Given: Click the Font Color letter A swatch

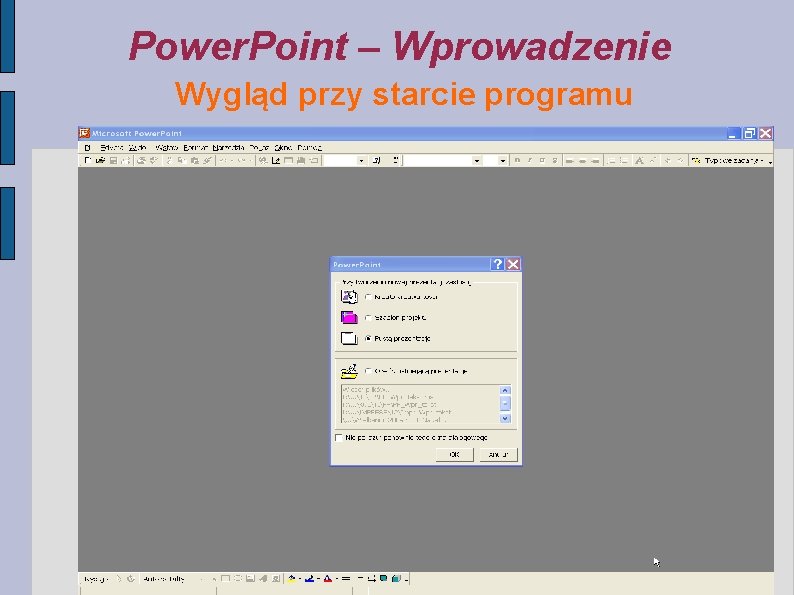Looking at the screenshot, I should coord(328,578).
